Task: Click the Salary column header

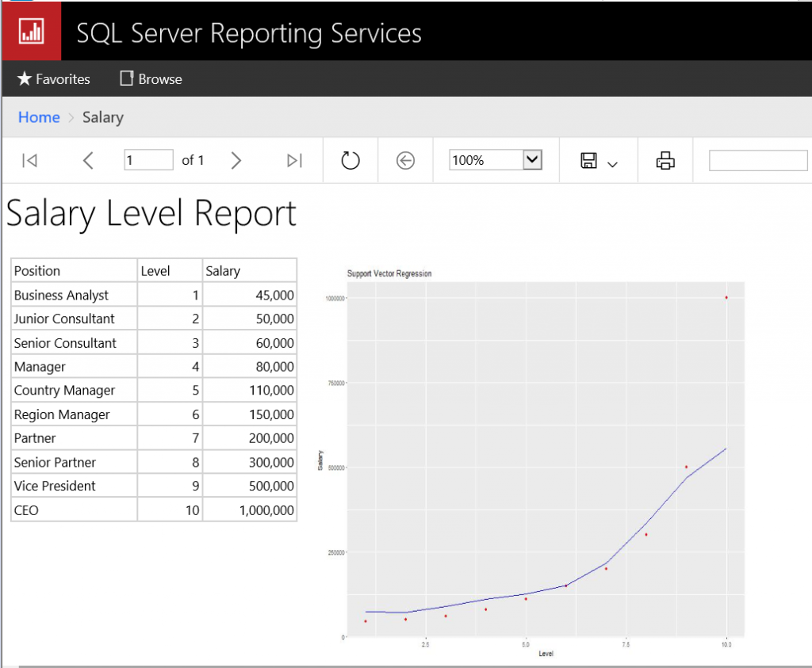Action: 250,271
